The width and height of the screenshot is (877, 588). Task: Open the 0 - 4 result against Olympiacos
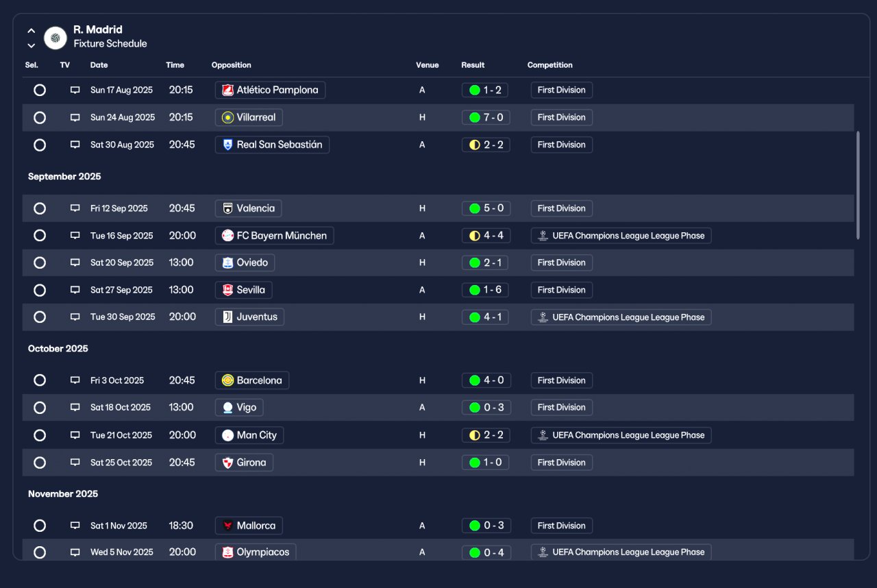coord(486,552)
